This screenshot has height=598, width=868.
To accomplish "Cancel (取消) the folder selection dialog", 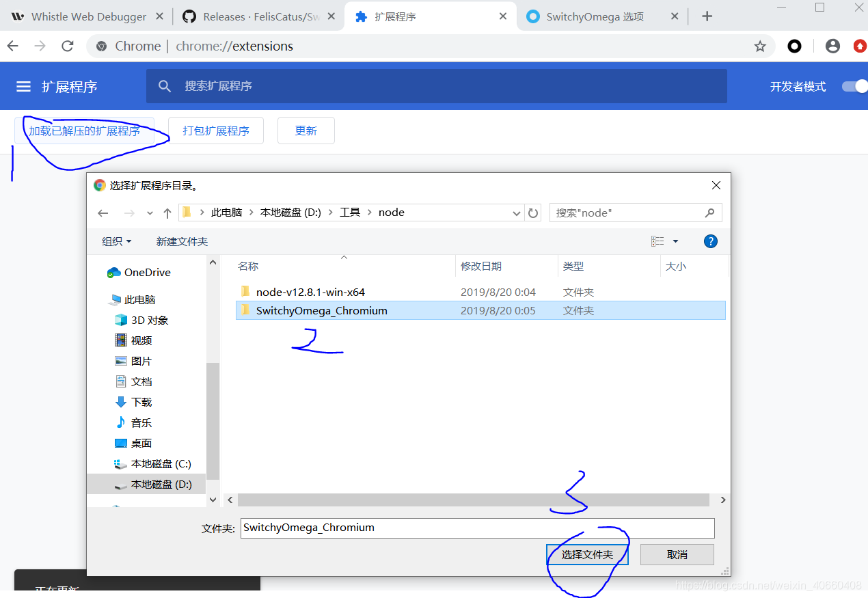I will [x=677, y=554].
